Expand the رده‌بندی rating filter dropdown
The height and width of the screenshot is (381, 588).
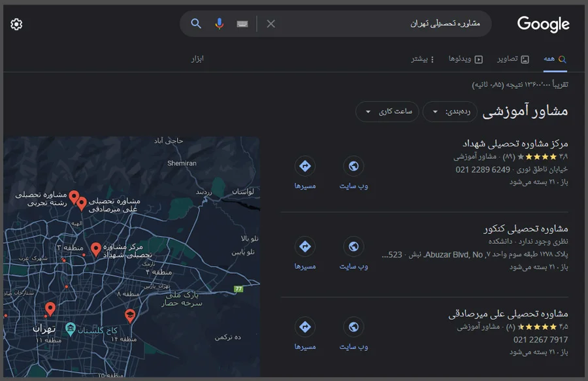coord(449,112)
